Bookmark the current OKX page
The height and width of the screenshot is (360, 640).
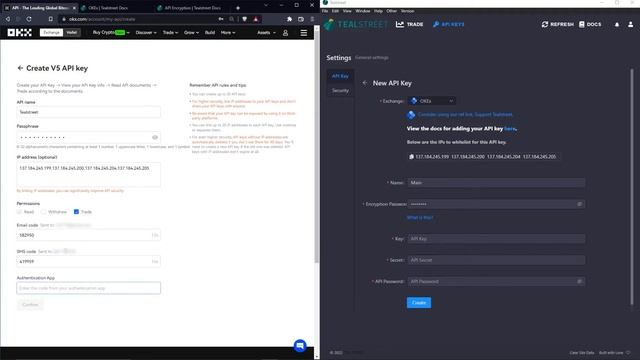51,19
